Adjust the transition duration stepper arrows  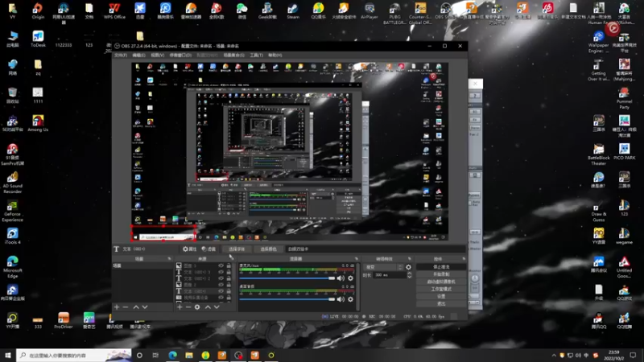[x=409, y=275]
